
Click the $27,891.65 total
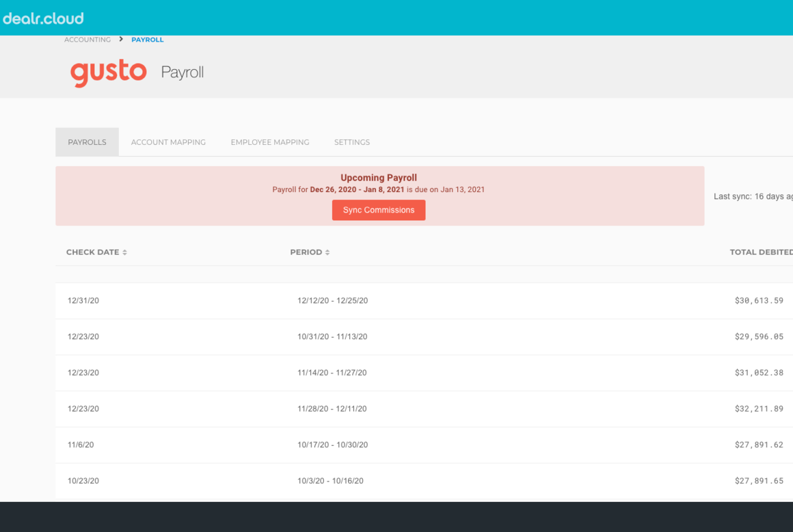point(759,481)
